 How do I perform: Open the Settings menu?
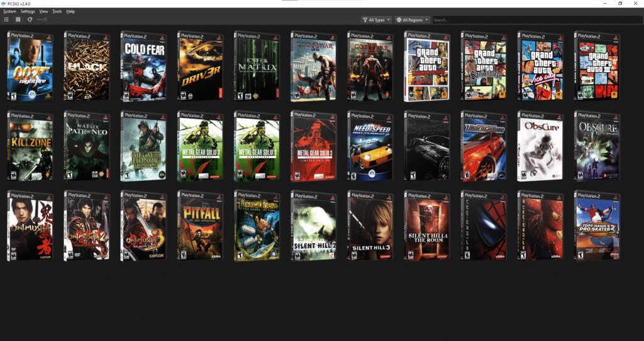tap(28, 11)
